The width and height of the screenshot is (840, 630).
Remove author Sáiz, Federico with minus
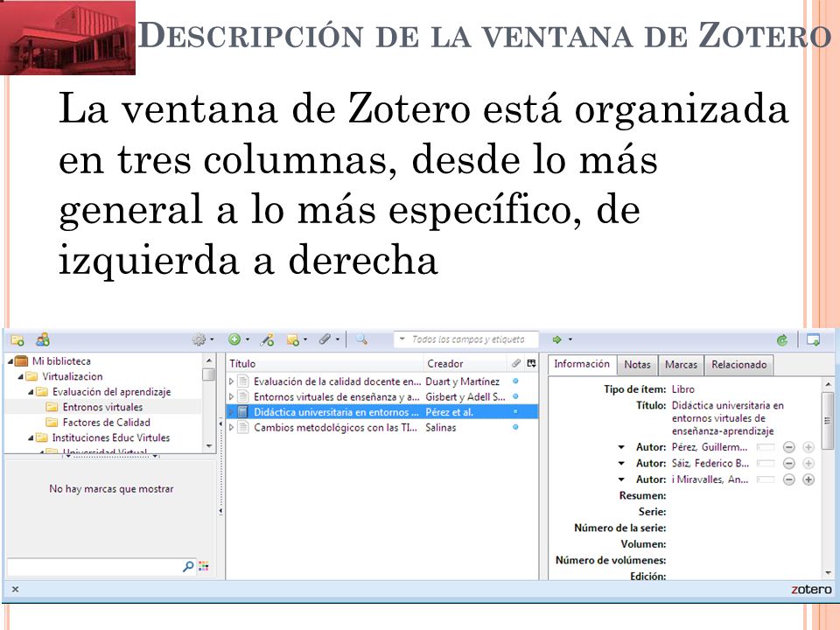(788, 464)
